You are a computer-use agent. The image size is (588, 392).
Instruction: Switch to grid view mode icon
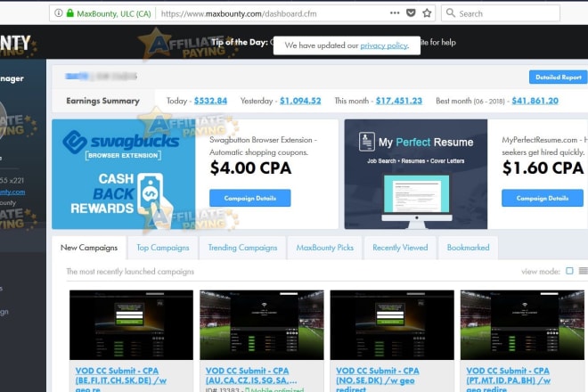coord(569,271)
